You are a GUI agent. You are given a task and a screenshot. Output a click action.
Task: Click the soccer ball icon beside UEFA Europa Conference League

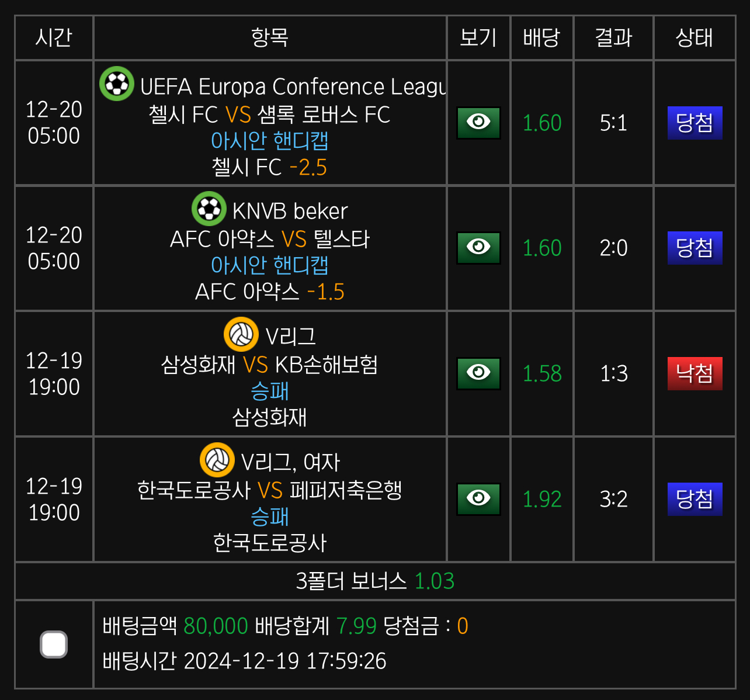coord(117,84)
